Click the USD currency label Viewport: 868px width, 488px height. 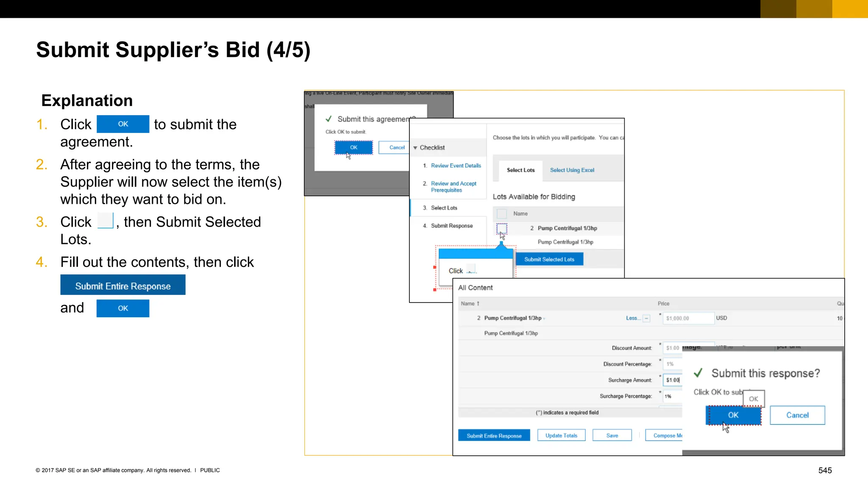click(721, 318)
